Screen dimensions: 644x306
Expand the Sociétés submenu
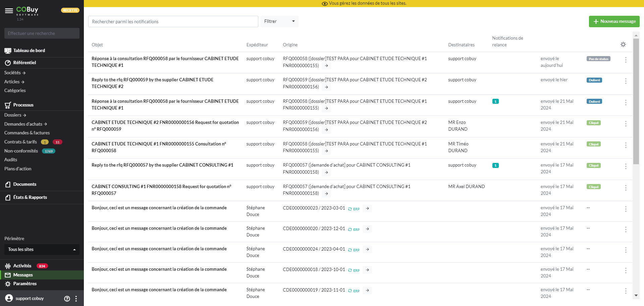pyautogui.click(x=15, y=73)
